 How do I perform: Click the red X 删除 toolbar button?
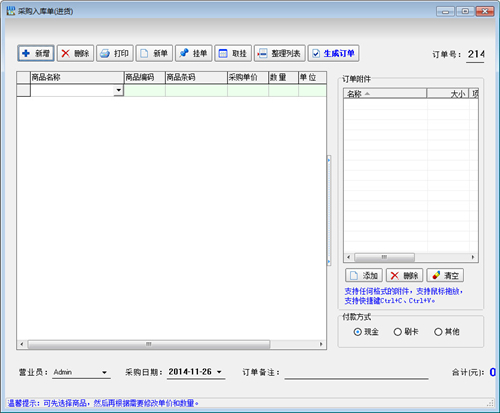[75, 53]
